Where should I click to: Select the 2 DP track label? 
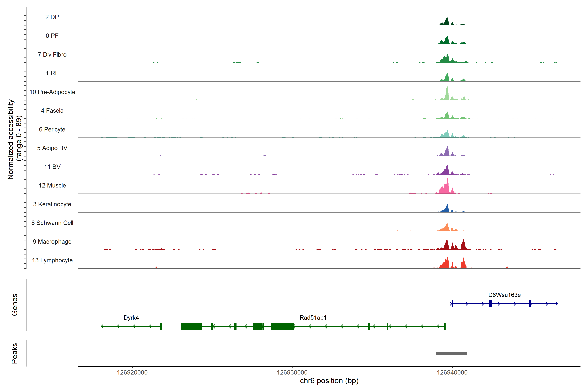52,17
